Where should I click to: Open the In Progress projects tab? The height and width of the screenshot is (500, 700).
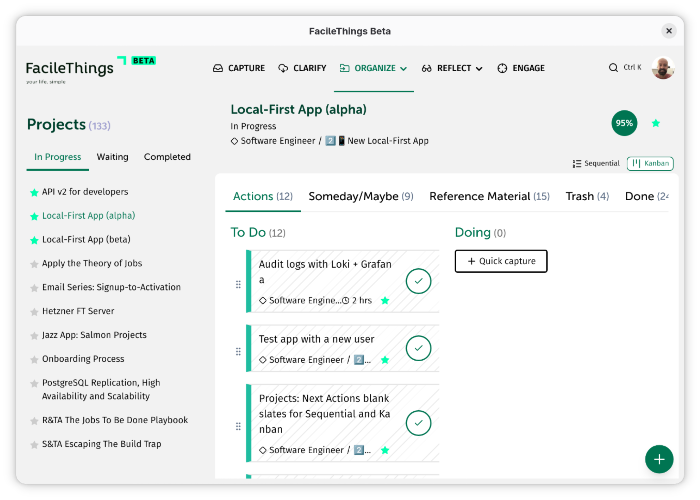[58, 157]
